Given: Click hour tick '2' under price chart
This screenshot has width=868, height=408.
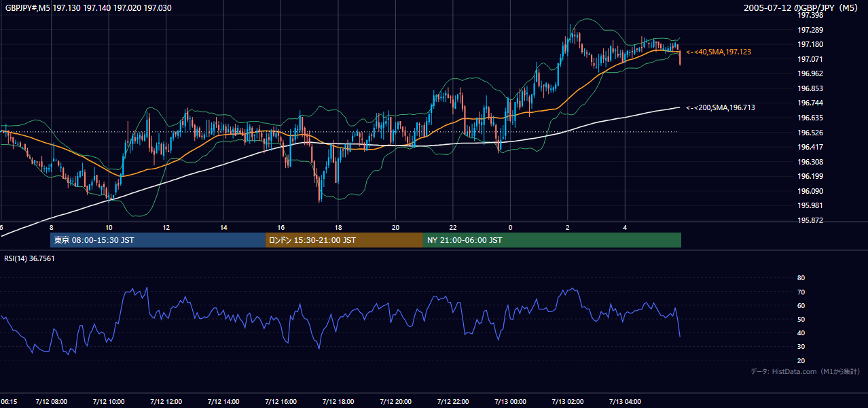Looking at the screenshot, I should click(567, 227).
